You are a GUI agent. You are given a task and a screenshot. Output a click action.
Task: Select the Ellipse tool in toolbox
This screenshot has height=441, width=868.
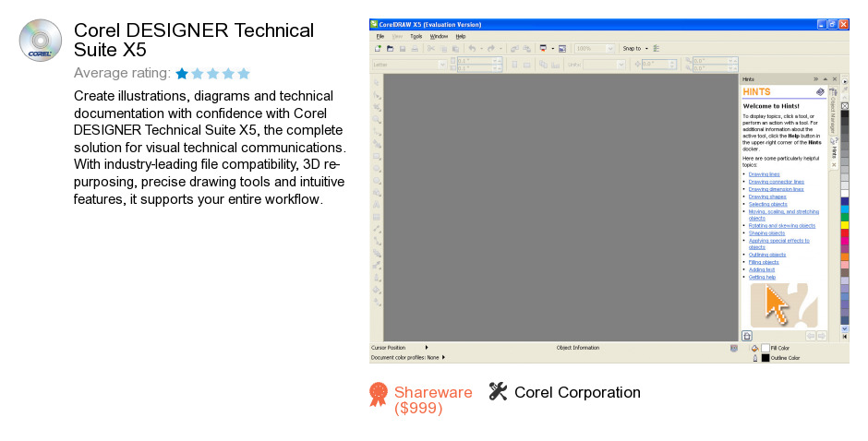[377, 169]
